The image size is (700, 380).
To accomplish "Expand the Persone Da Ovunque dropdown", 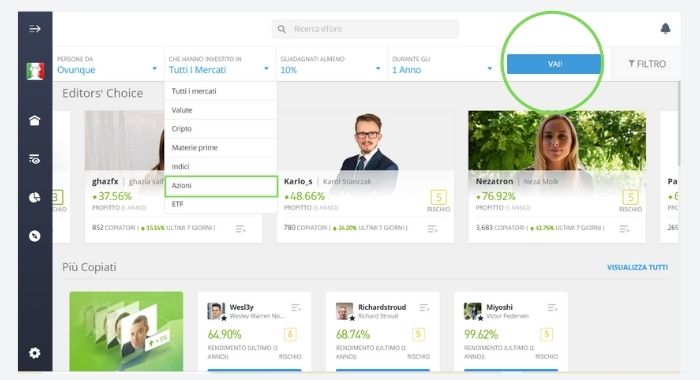I will [108, 64].
